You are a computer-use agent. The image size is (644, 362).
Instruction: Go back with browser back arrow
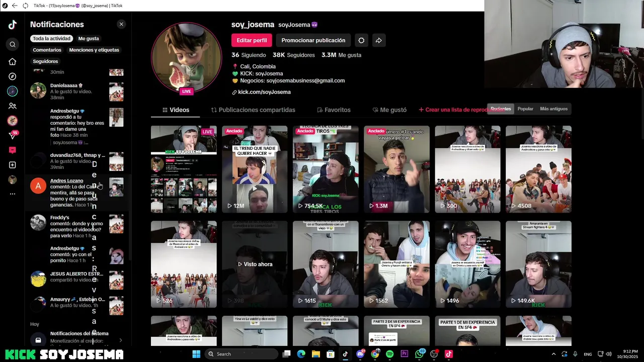click(15, 6)
